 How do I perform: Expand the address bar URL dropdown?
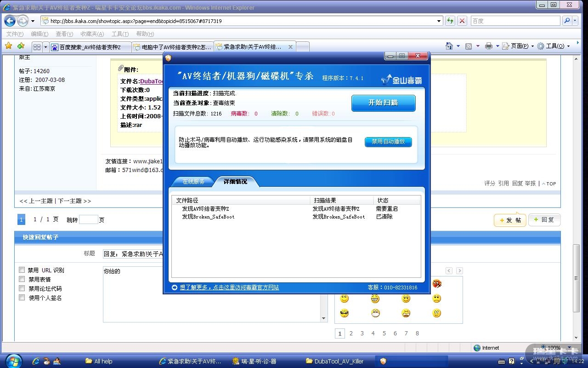(x=439, y=21)
